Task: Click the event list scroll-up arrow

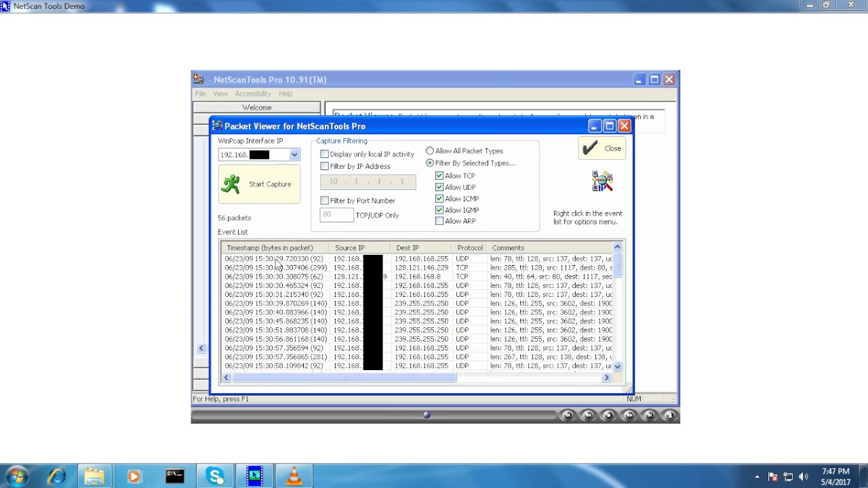Action: click(617, 247)
